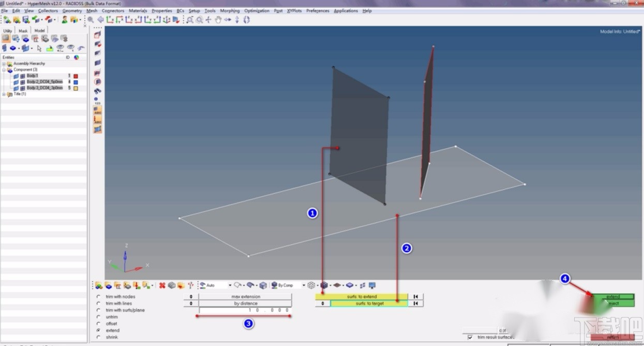This screenshot has width=644, height=346.
Task: Click the Open Model toolbar icon
Action: tap(17, 20)
